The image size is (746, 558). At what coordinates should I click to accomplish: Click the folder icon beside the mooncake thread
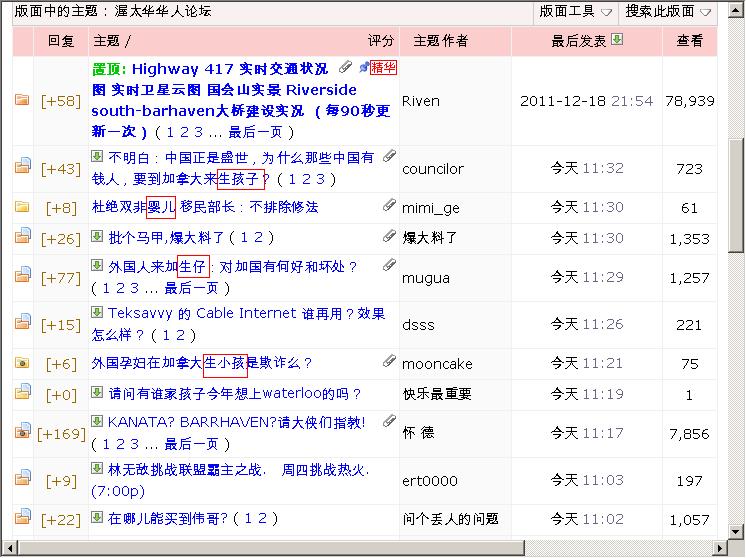click(22, 364)
